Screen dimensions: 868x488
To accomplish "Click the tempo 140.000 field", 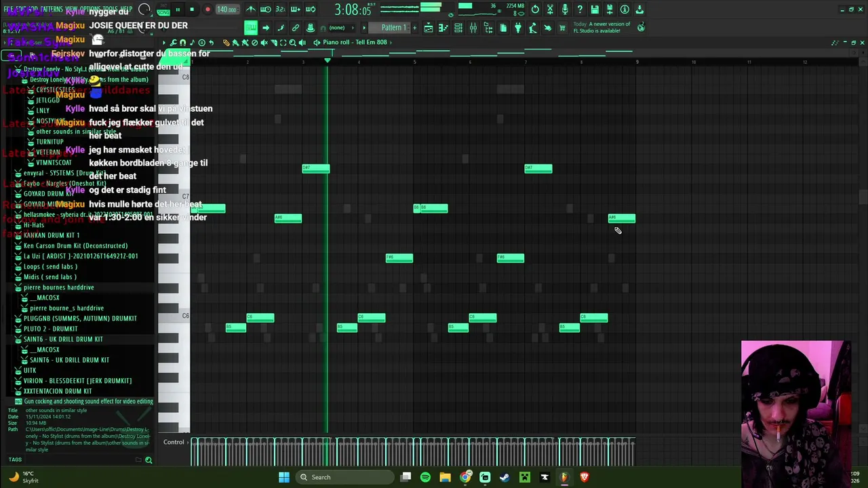I will tap(226, 9).
